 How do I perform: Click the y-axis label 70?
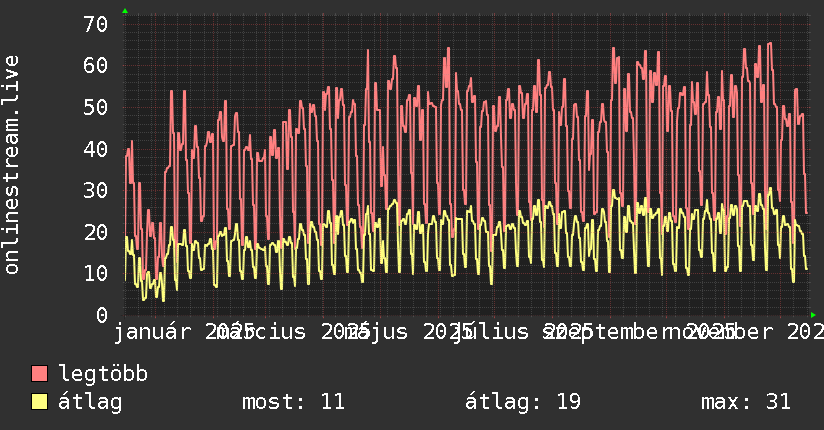coord(96,24)
